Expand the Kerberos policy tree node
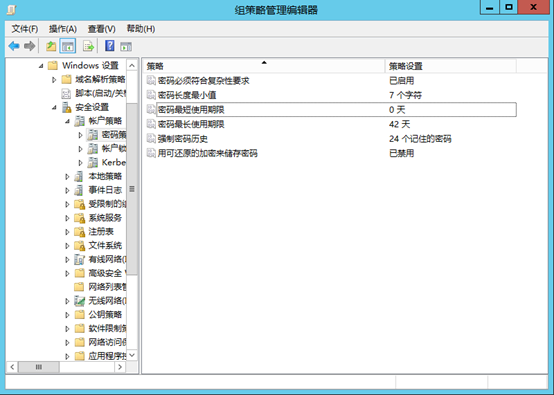 pyautogui.click(x=80, y=163)
